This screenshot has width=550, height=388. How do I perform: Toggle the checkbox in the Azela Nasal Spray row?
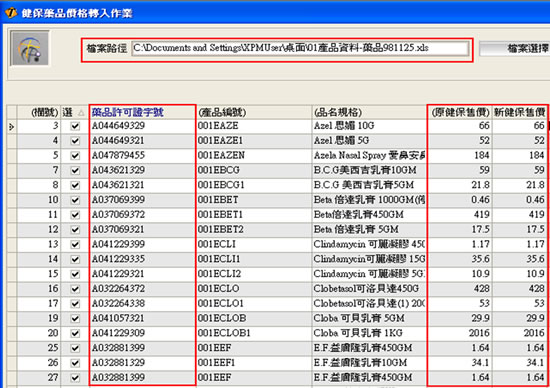point(75,156)
